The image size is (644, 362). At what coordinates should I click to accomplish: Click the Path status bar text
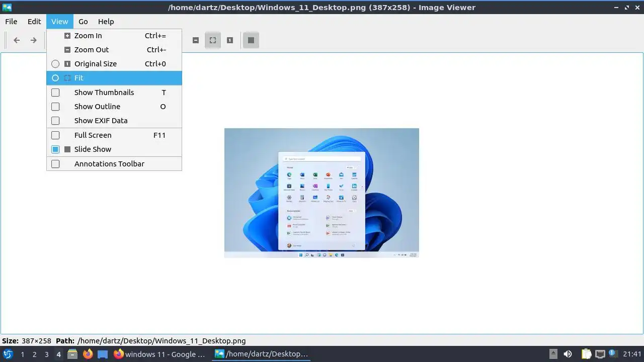tap(151, 341)
